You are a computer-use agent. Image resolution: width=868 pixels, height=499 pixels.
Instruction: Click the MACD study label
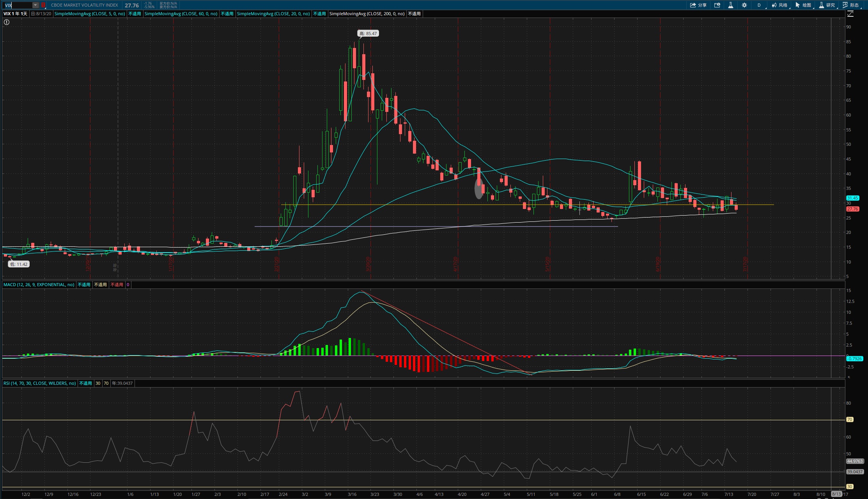point(39,285)
